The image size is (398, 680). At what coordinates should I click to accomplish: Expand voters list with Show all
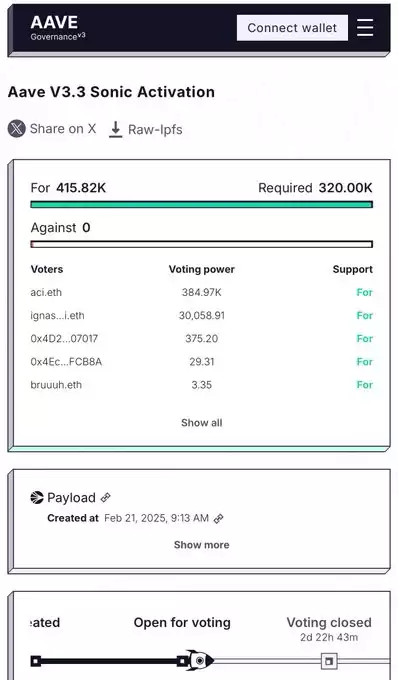pyautogui.click(x=202, y=423)
